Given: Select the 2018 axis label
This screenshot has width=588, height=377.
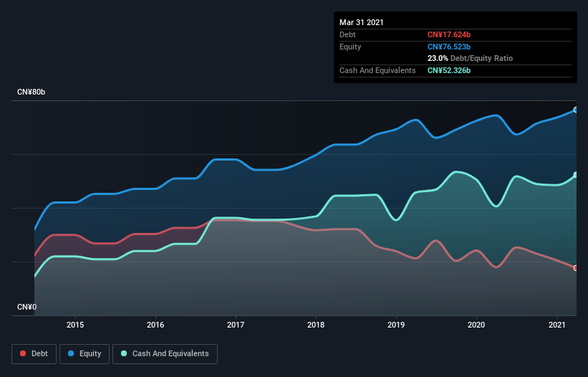Looking at the screenshot, I should pyautogui.click(x=316, y=325).
